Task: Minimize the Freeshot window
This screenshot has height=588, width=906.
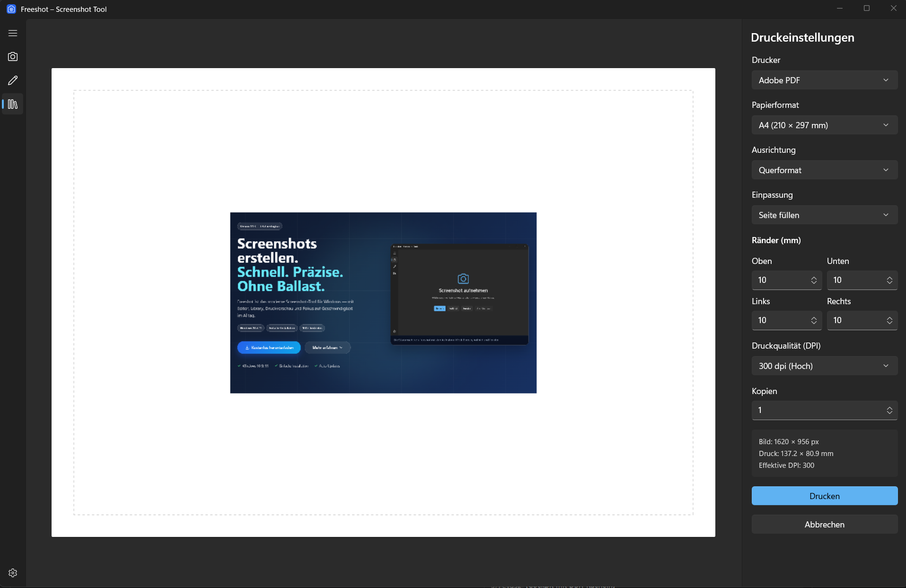Action: point(840,9)
